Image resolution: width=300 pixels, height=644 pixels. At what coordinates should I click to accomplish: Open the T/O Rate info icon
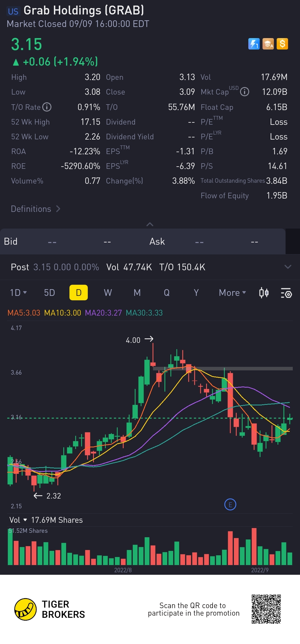(47, 107)
